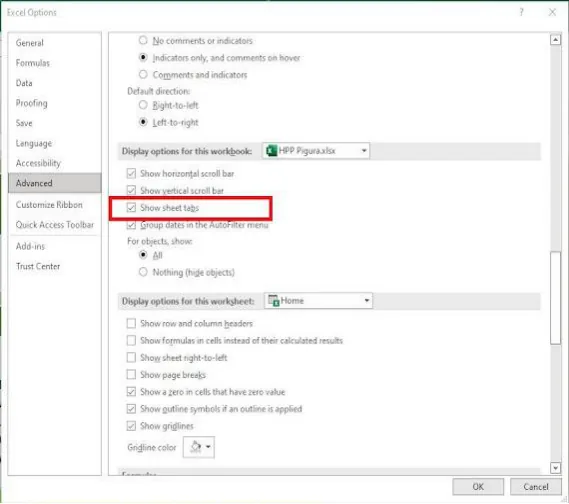Screen dimensions: 569x504
Task: Enable Show row and column headers
Action: click(x=131, y=323)
